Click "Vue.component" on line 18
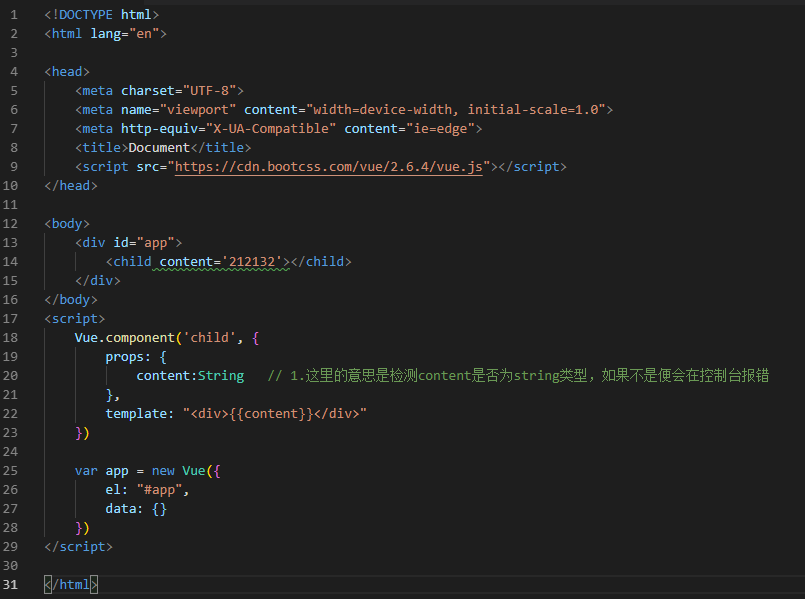 125,338
